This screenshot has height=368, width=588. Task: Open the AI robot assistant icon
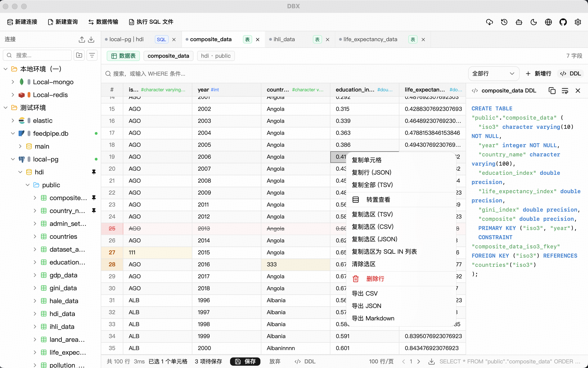[x=519, y=22]
